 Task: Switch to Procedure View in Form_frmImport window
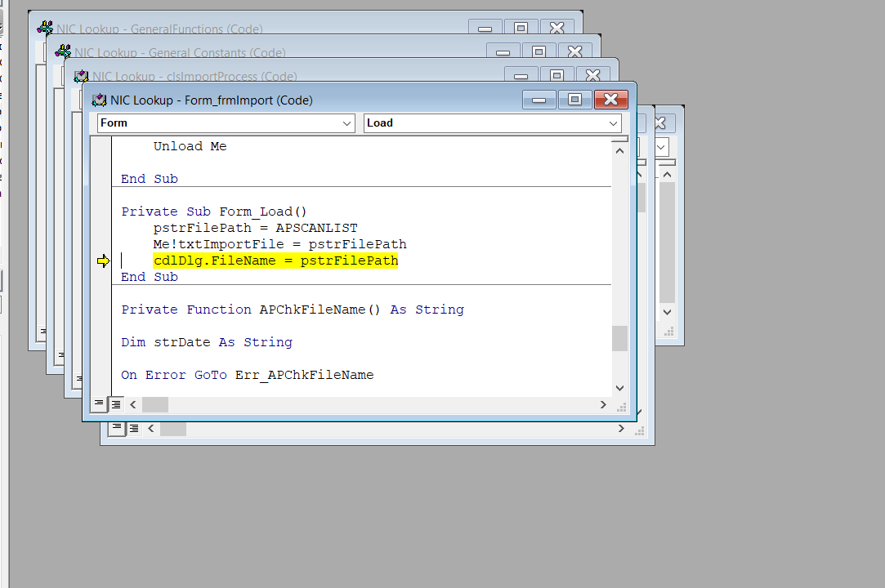point(99,403)
